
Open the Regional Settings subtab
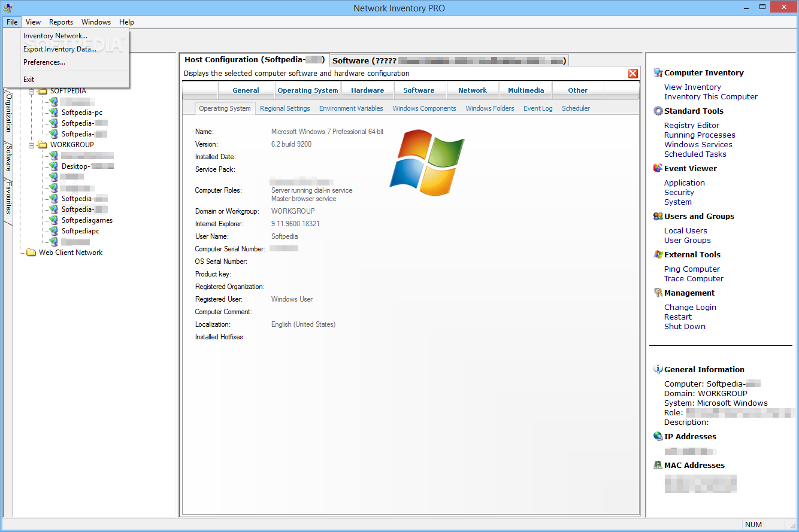coord(285,108)
